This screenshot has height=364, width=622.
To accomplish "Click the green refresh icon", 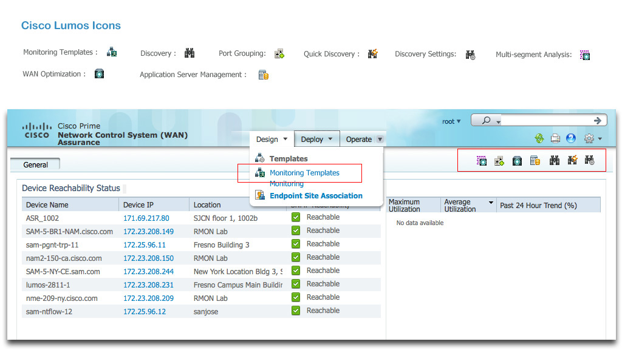I will point(539,138).
